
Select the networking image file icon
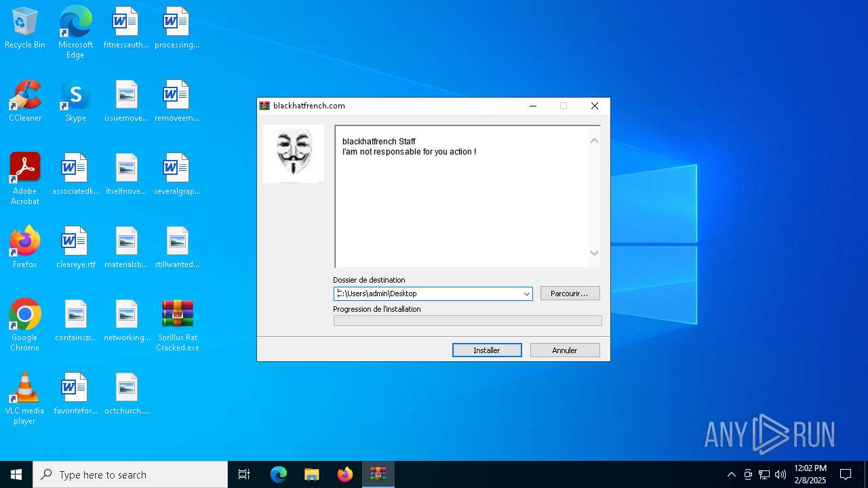click(126, 321)
